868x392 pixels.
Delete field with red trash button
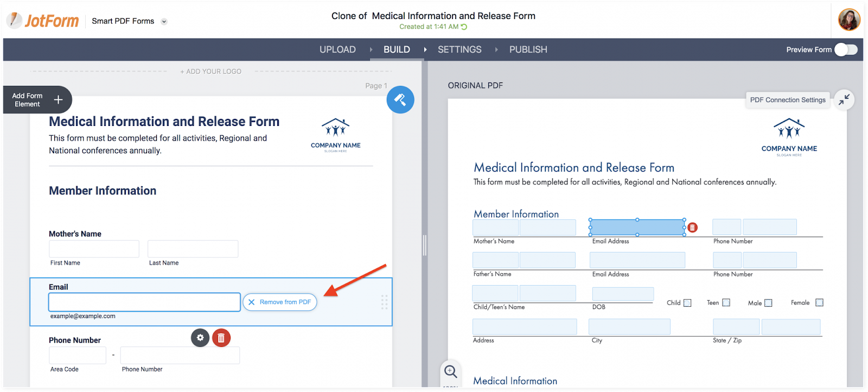pos(221,338)
